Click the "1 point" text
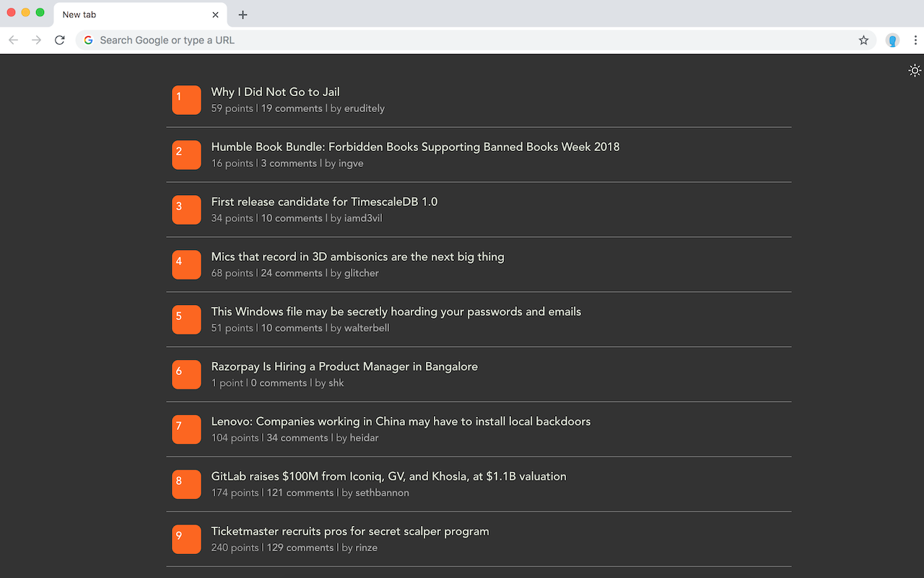Screen dimensions: 924x578 (227, 383)
